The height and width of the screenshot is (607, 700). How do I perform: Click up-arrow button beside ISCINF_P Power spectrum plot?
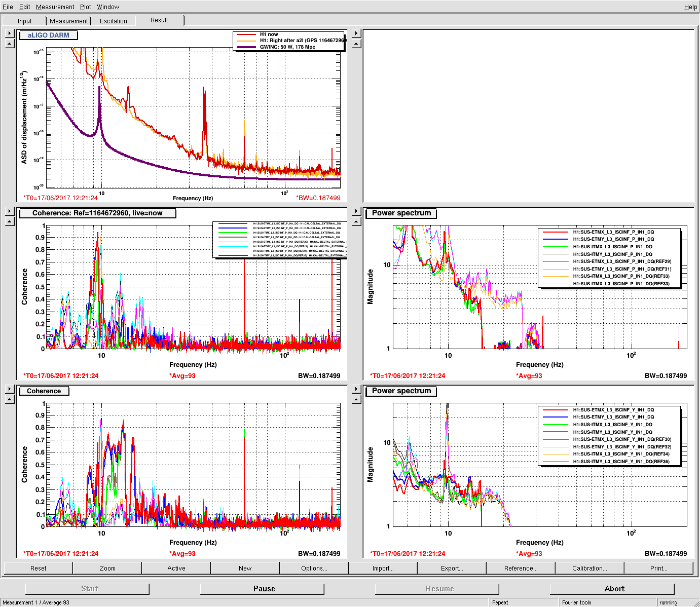356,221
